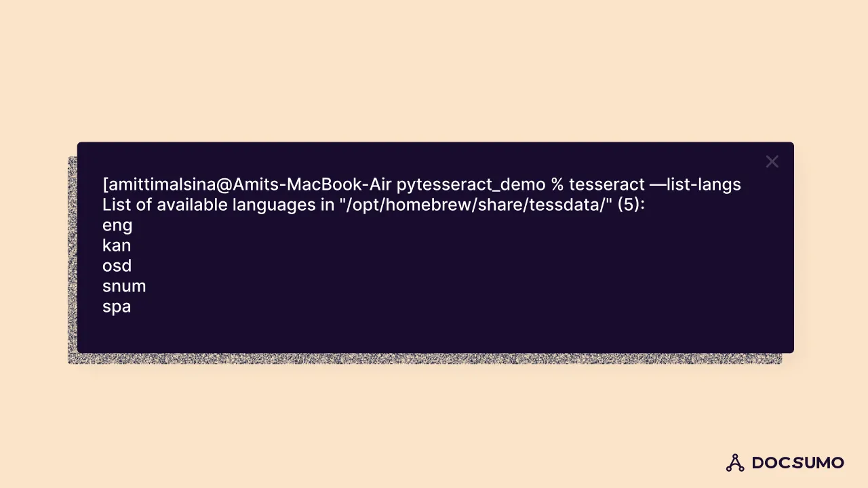The width and height of the screenshot is (868, 488).
Task: Click the /opt/homebrew/share/tessdata/ path
Action: point(476,205)
